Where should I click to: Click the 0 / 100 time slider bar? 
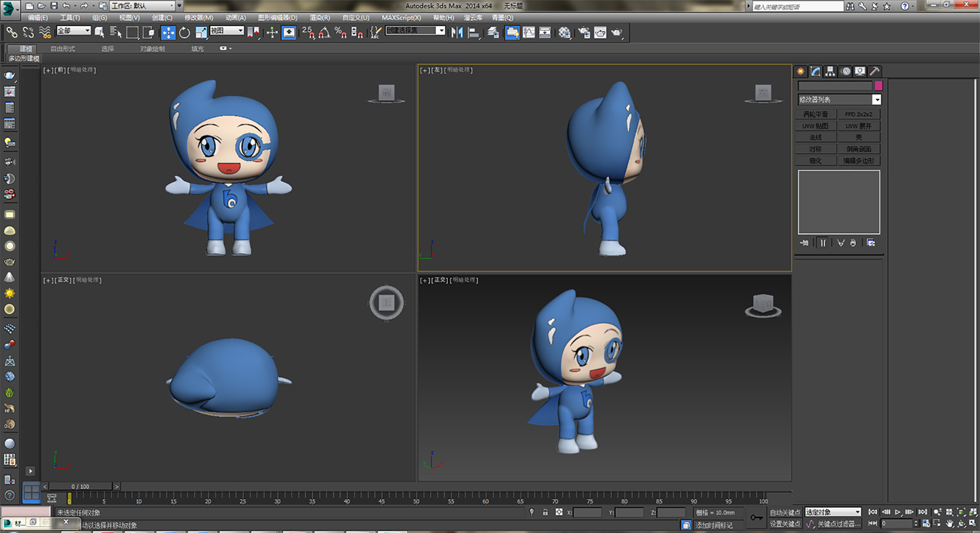click(x=81, y=487)
